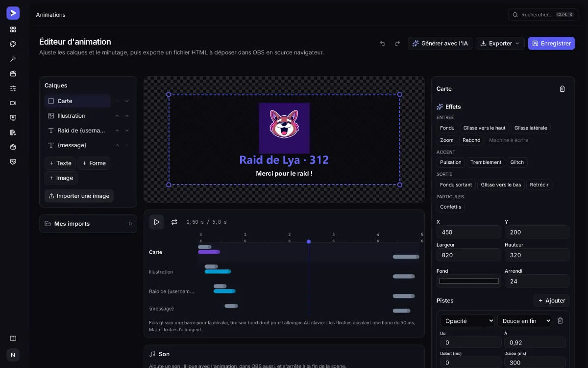588x368 pixels.
Task: Click Générer avec l'IA button
Action: 440,43
